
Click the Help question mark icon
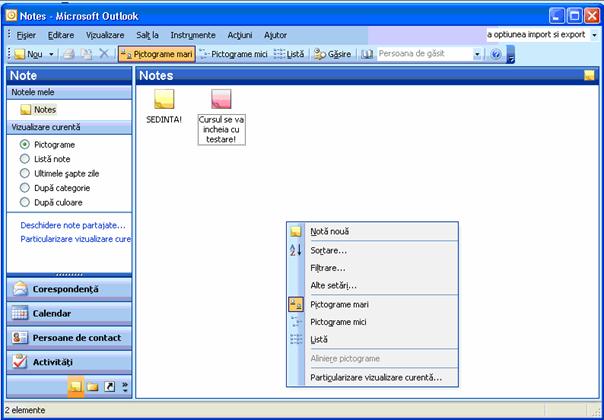point(495,54)
